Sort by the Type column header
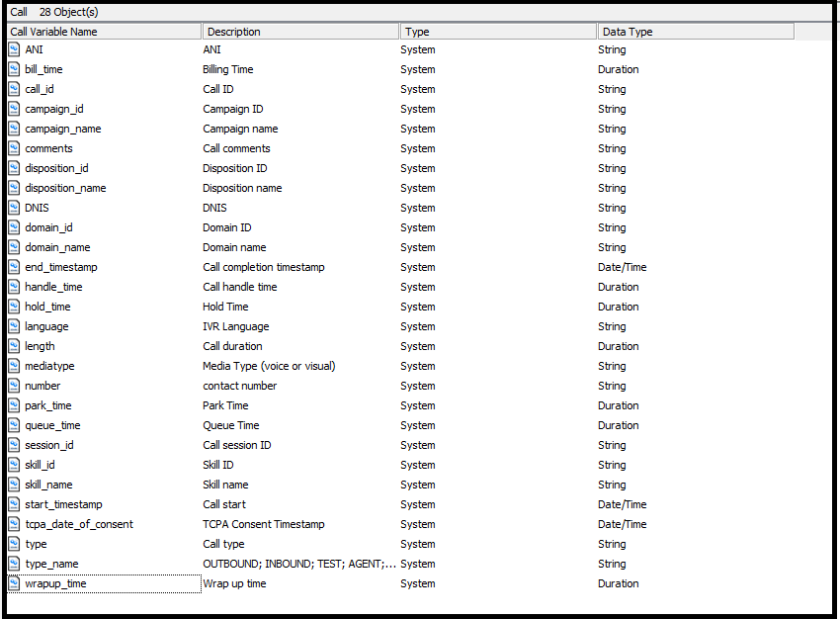The width and height of the screenshot is (840, 619). [x=499, y=32]
